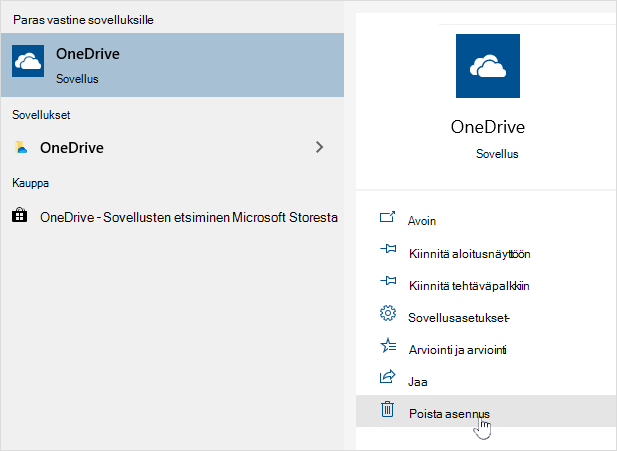
Task: Select Kiinnitä aloitusnäyttöön
Action: point(486,253)
